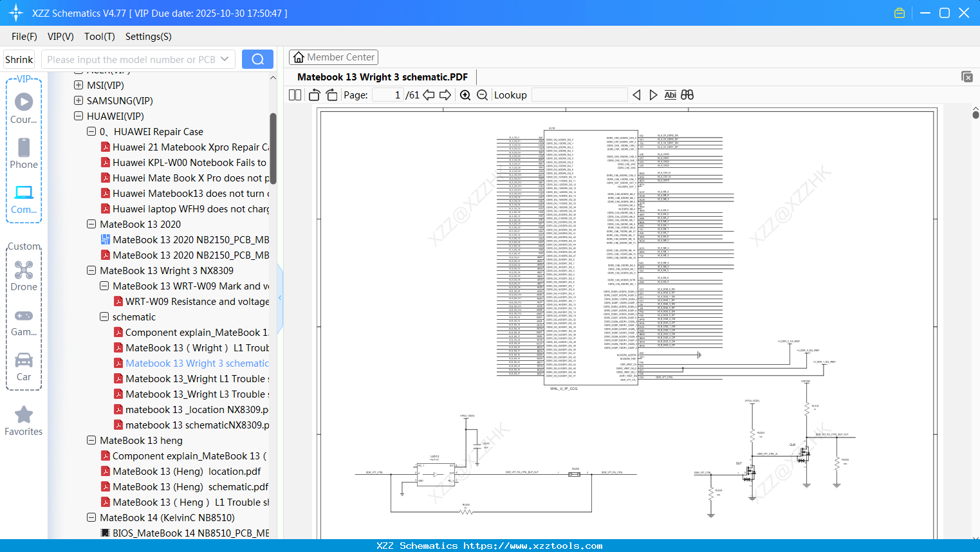Open the Car category
The width and height of the screenshot is (980, 552).
pos(24,367)
